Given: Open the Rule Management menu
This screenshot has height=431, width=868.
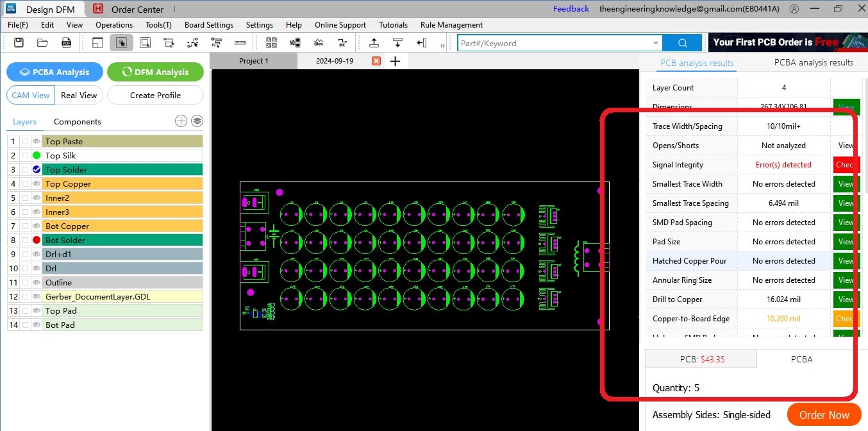Looking at the screenshot, I should pyautogui.click(x=451, y=24).
